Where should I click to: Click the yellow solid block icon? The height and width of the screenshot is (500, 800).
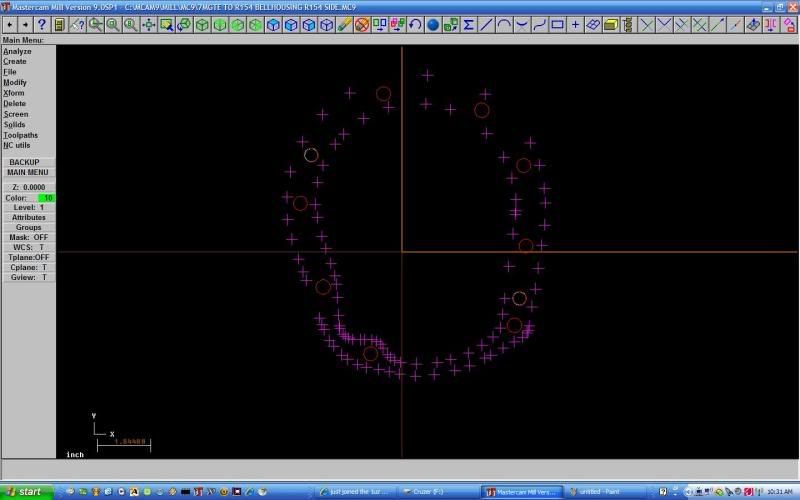tap(611, 24)
